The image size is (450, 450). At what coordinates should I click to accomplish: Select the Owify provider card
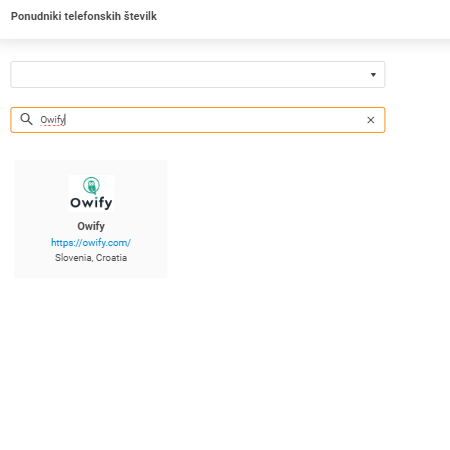click(x=91, y=219)
